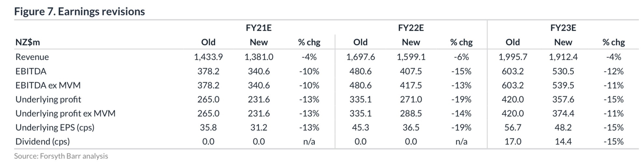The width and height of the screenshot is (644, 163).
Task: Click FY22E revenue change of -6%
Action: tap(461, 57)
